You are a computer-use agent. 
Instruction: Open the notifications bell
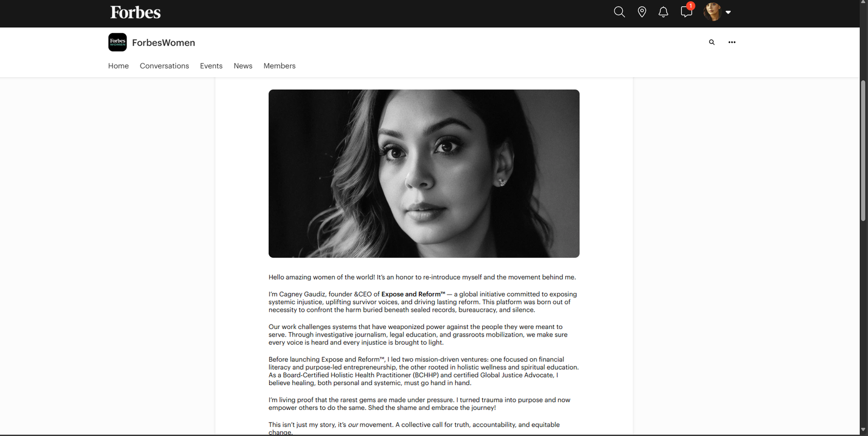coord(663,12)
